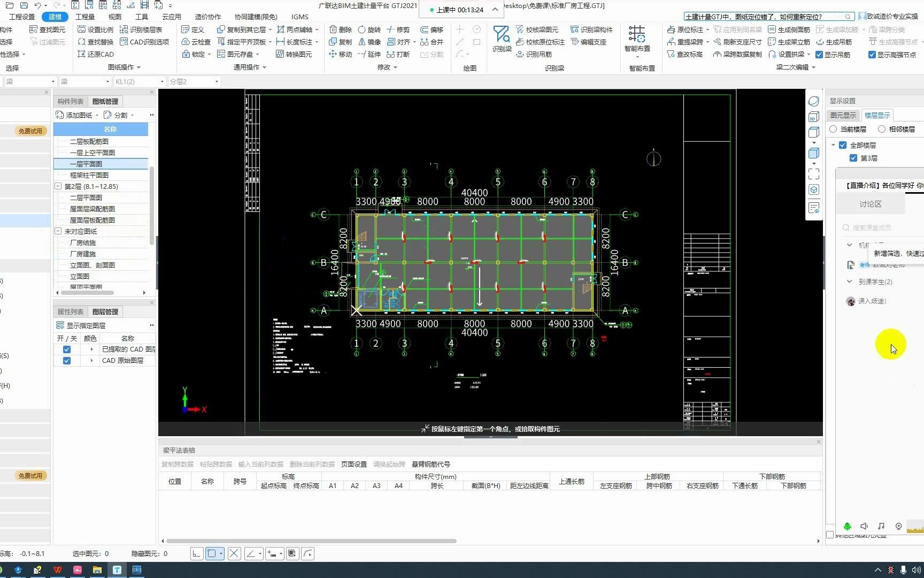The image size is (924, 578).
Task: Click the 讨论区 button
Action: point(871,204)
